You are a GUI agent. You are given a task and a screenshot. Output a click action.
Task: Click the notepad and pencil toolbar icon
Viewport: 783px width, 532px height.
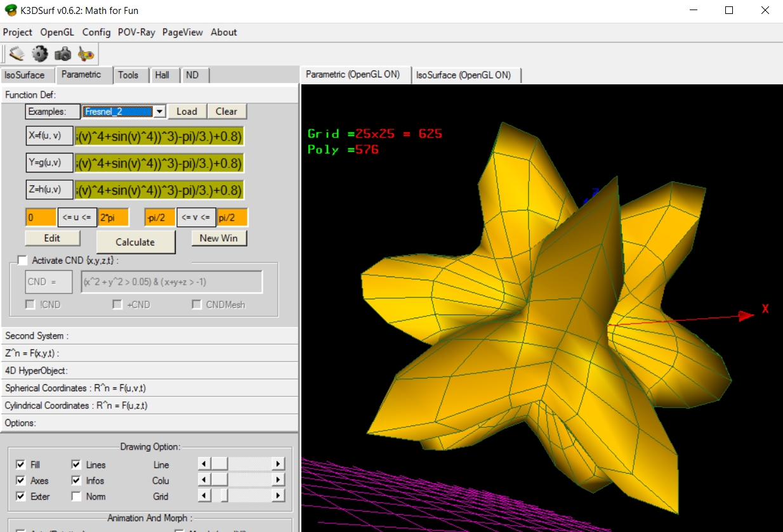17,54
